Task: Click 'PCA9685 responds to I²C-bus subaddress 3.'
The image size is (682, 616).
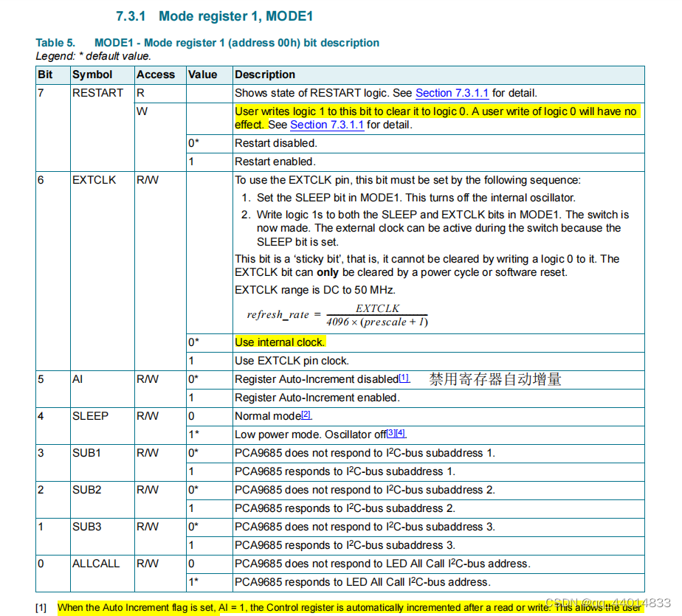Action: (345, 545)
